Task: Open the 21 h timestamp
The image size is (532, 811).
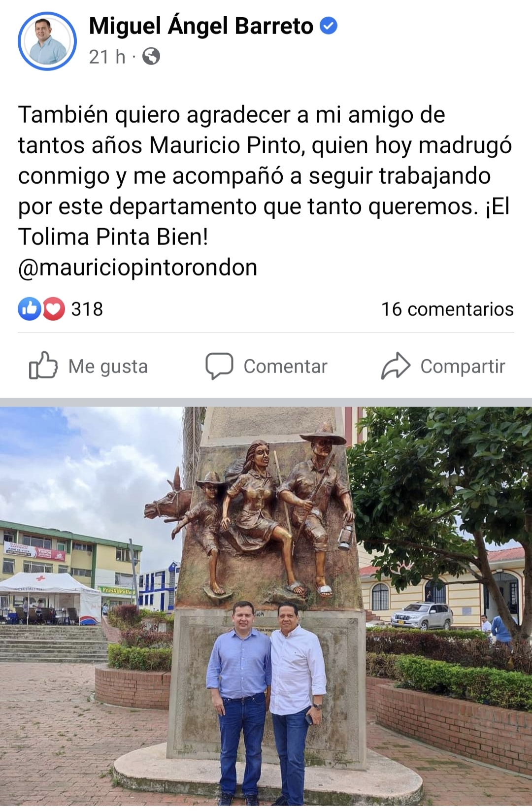Action: [x=107, y=57]
